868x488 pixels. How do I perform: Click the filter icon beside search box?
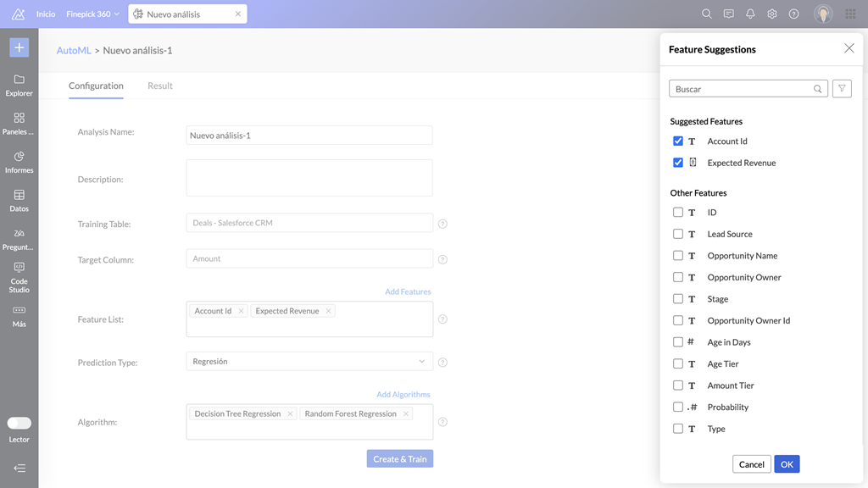(842, 89)
